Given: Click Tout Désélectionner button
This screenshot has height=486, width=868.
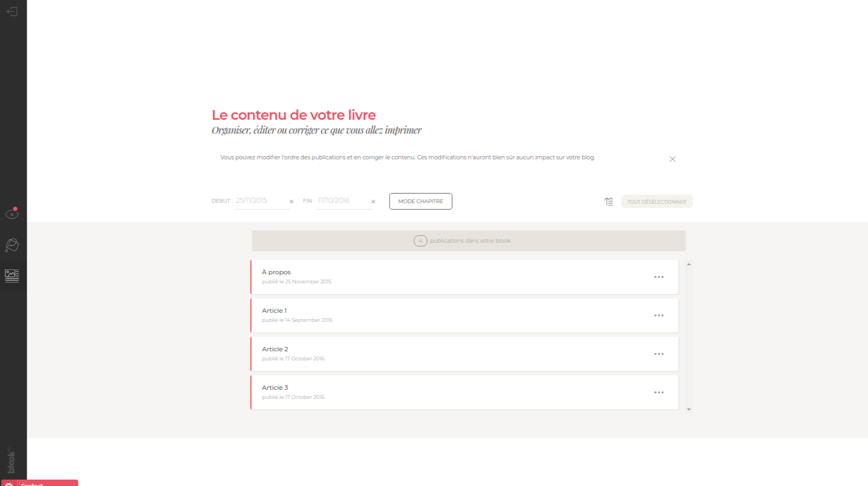Looking at the screenshot, I should 656,202.
